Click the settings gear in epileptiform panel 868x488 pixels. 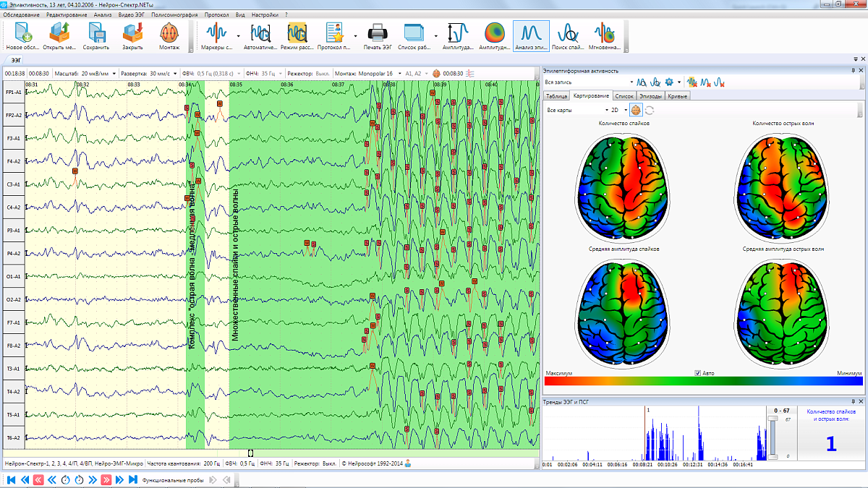point(669,82)
